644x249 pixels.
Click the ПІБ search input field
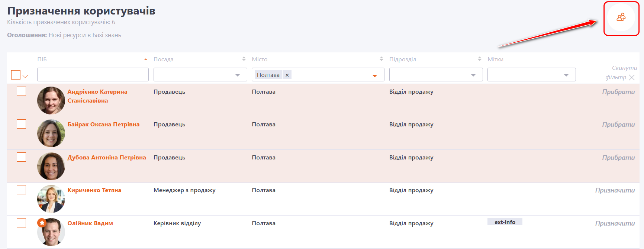tap(93, 75)
